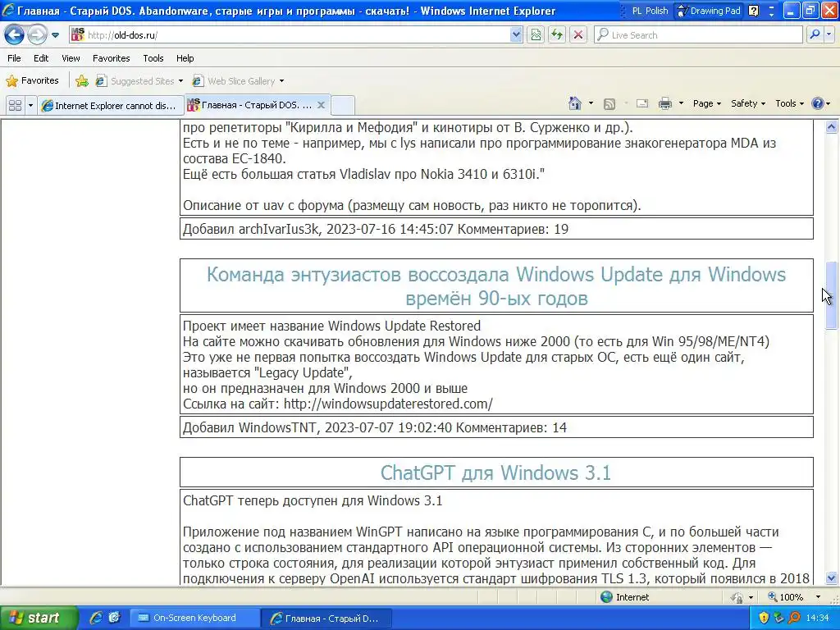840x630 pixels.
Task: Click the Help question mark icon
Action: (x=818, y=103)
